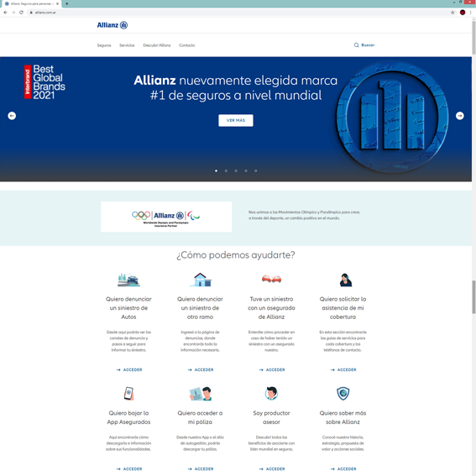
Task: Select the second carousel dot
Action: pyautogui.click(x=226, y=170)
